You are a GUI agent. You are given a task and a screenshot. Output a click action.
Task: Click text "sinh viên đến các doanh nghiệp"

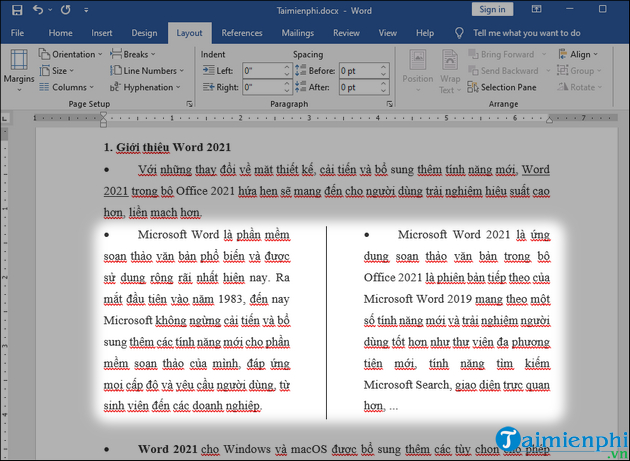[x=183, y=406]
